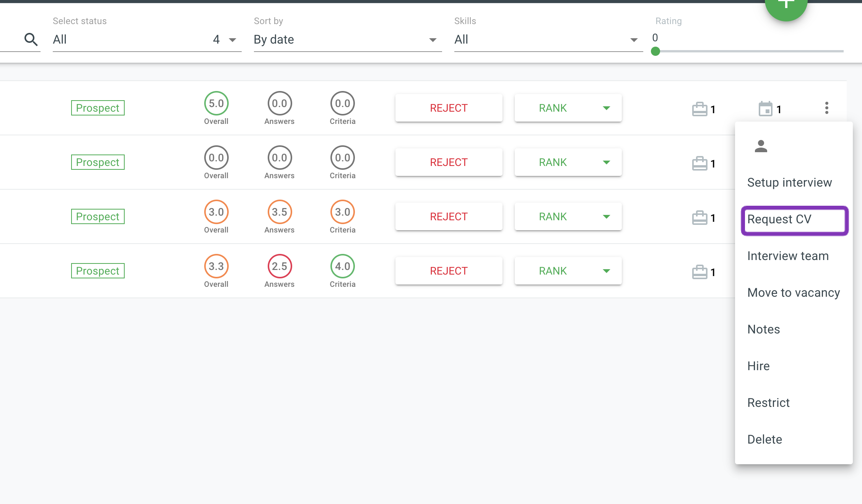Open the Select status dropdown
862x504 pixels.
147,39
